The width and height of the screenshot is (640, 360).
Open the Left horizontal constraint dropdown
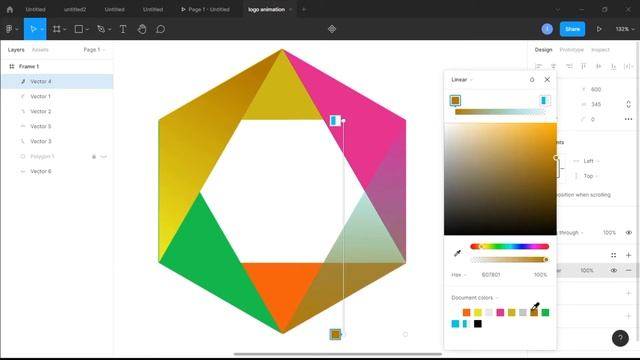click(x=591, y=161)
